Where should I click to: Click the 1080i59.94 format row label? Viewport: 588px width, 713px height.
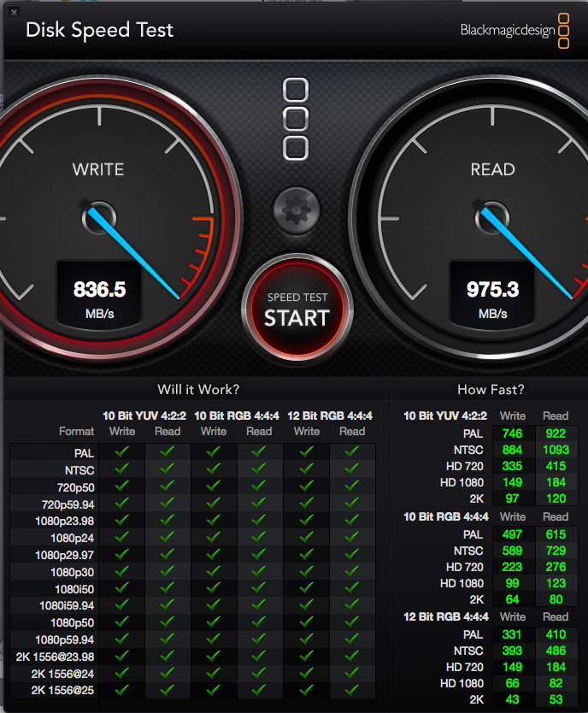click(x=67, y=605)
